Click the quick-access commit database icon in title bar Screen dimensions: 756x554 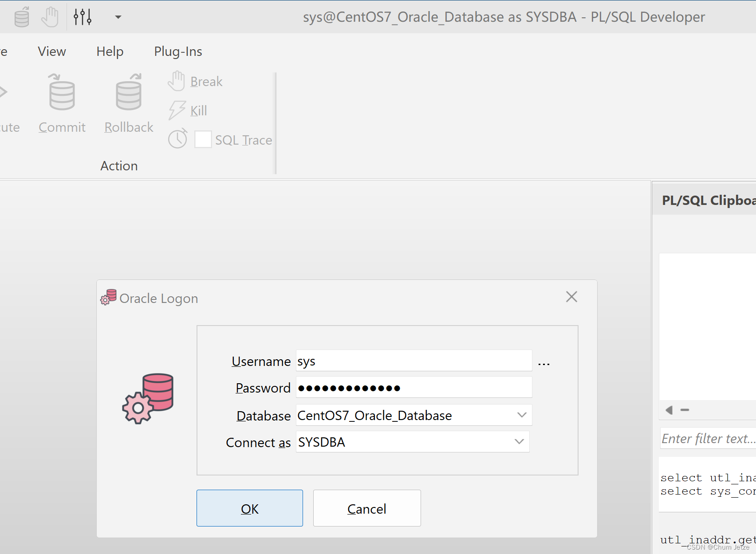click(x=22, y=17)
